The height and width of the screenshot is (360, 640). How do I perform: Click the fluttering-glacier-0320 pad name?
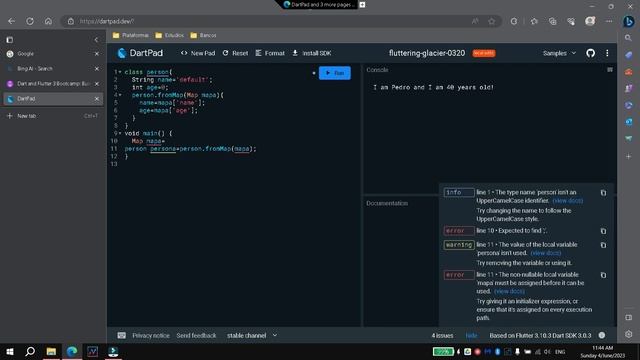coord(427,53)
